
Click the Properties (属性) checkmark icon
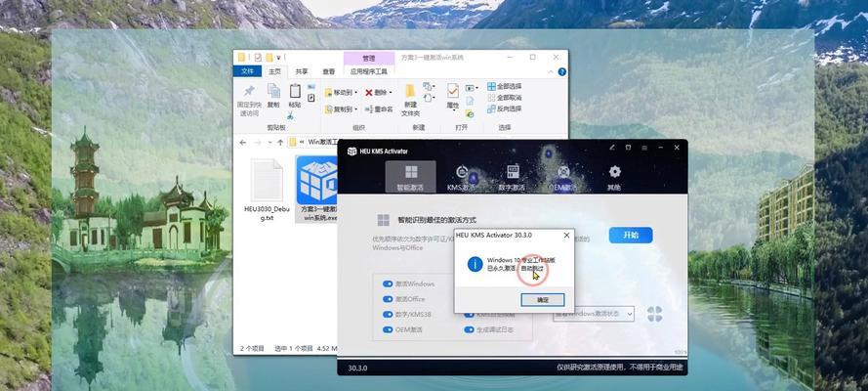click(x=453, y=91)
